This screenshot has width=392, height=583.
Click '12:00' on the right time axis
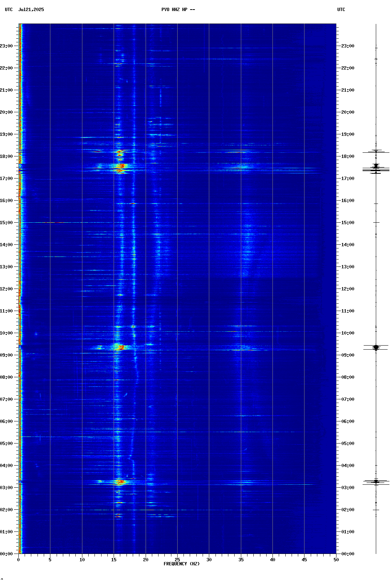[x=348, y=289]
